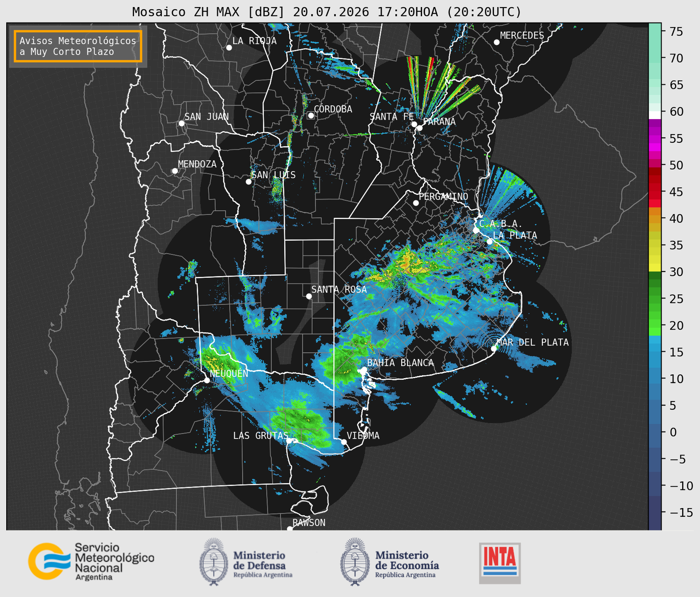Click the La Rioja city marker
Screen dimensions: 700x597
tap(229, 48)
